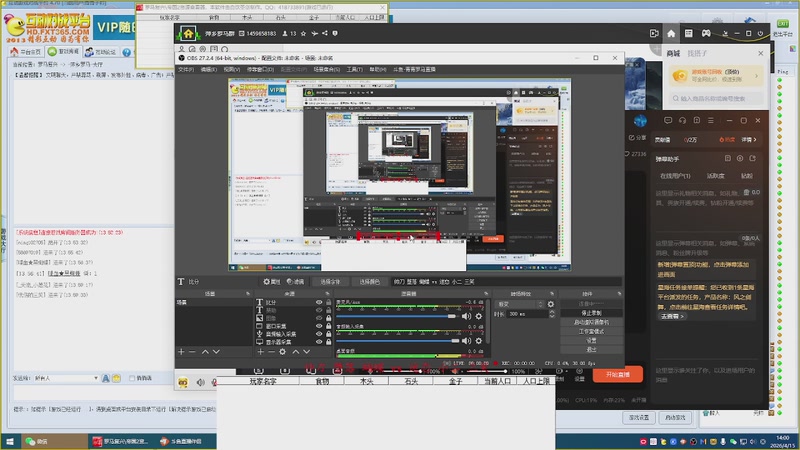This screenshot has width=800, height=450.
Task: Pop out the audio mixer dock corner icon
Action: (x=486, y=294)
